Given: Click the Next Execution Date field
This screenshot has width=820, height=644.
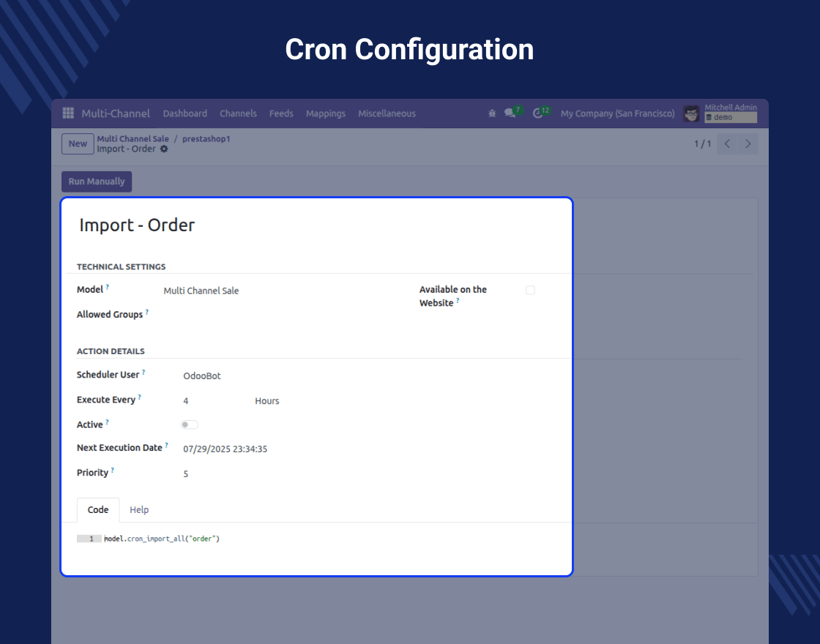Looking at the screenshot, I should pos(225,449).
